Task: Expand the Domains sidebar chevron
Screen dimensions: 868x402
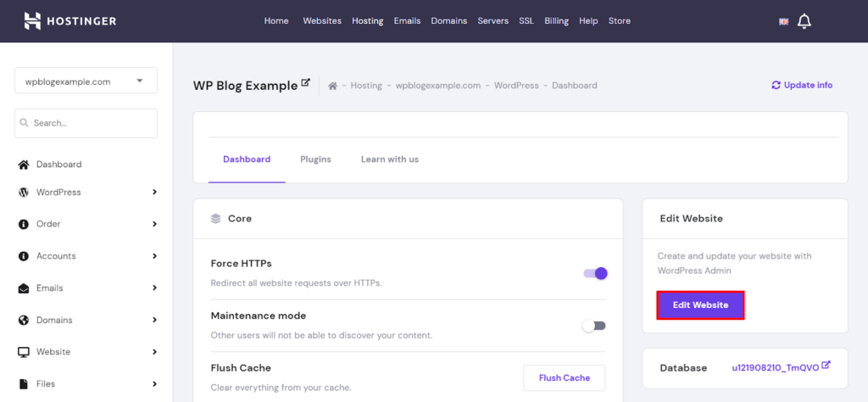Action: 154,320
